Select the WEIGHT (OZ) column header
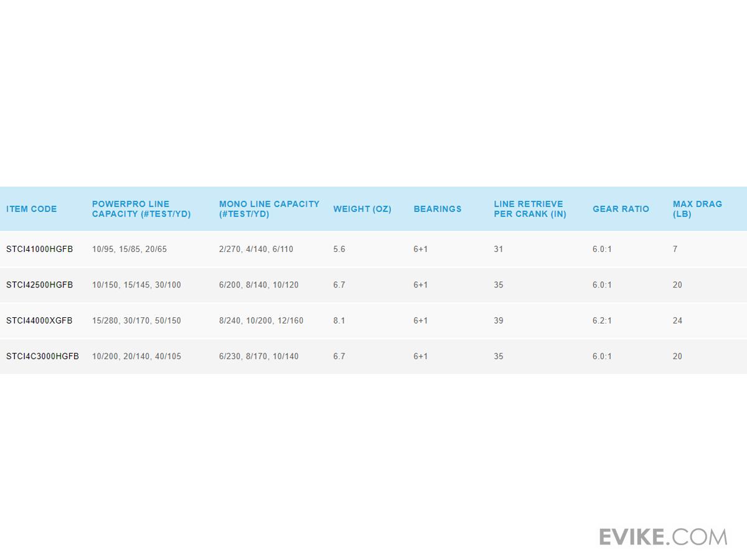 [362, 209]
